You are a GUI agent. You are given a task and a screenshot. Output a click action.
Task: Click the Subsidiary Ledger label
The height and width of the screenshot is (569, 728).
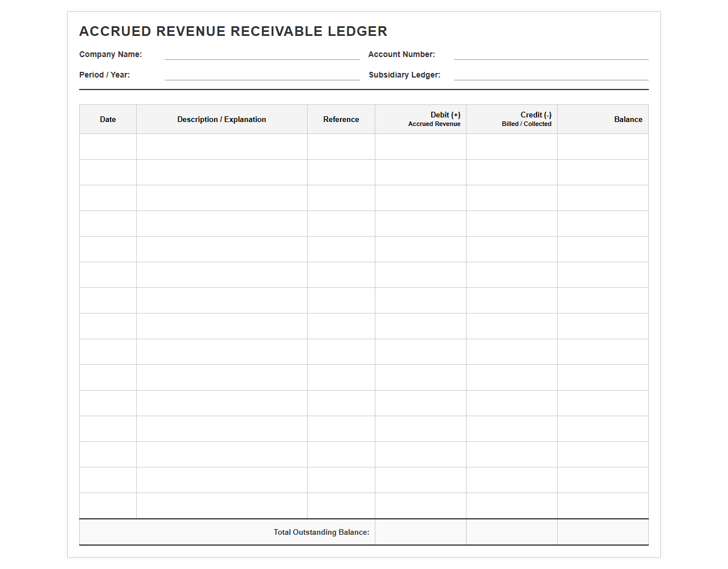(x=404, y=75)
